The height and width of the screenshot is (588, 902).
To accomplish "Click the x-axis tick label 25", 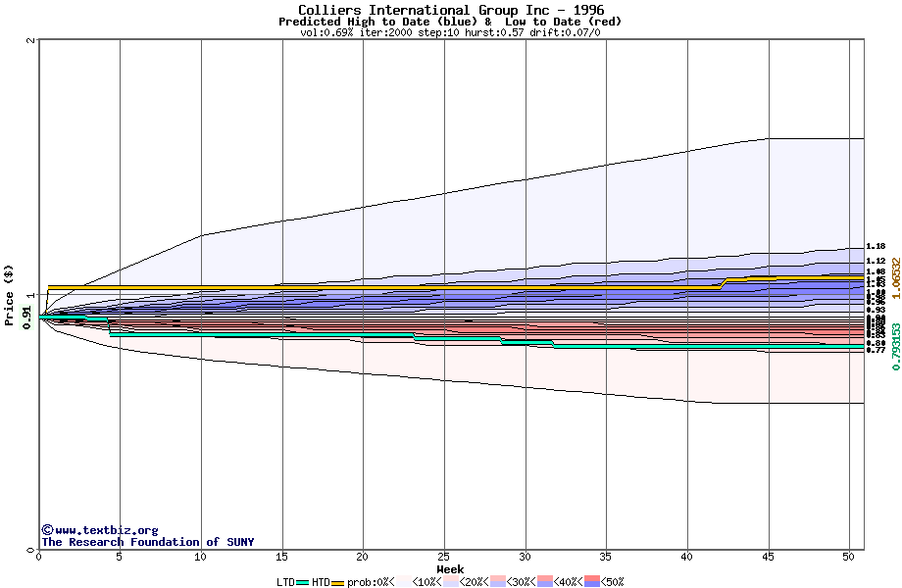I will click(443, 557).
